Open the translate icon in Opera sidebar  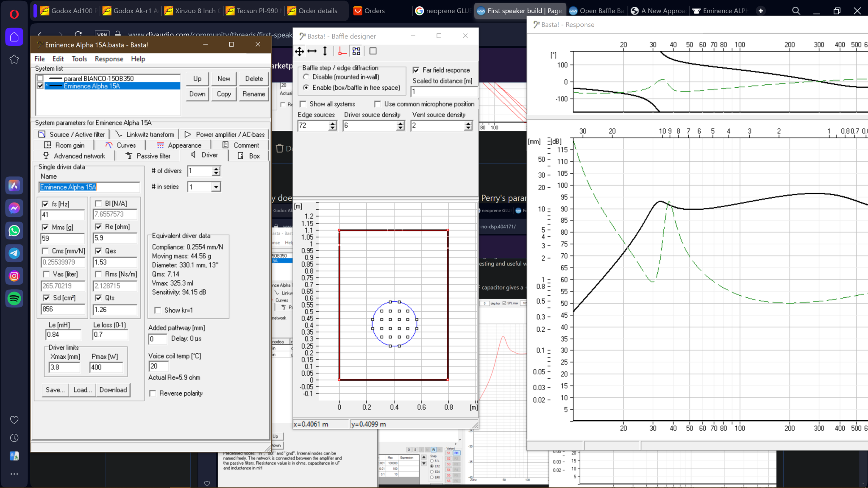(14, 456)
